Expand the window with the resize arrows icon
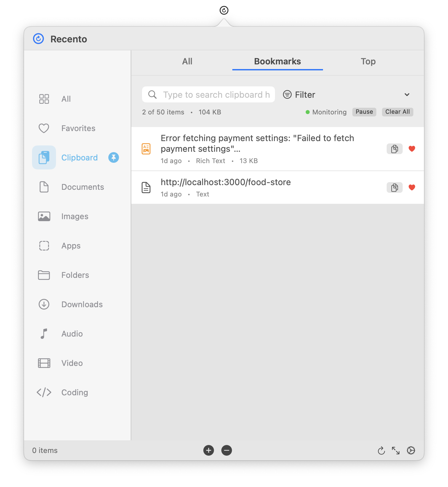 (x=396, y=450)
